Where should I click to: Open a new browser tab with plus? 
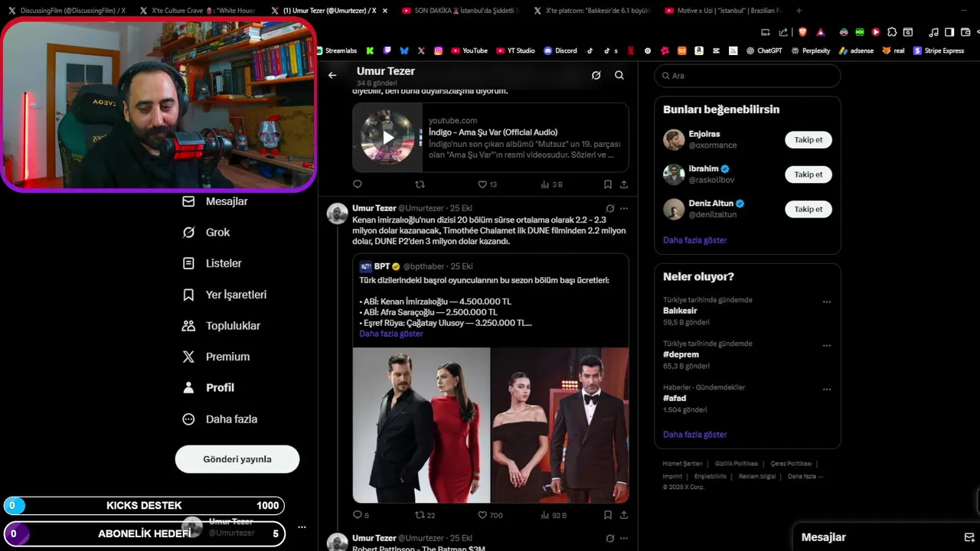pos(799,11)
